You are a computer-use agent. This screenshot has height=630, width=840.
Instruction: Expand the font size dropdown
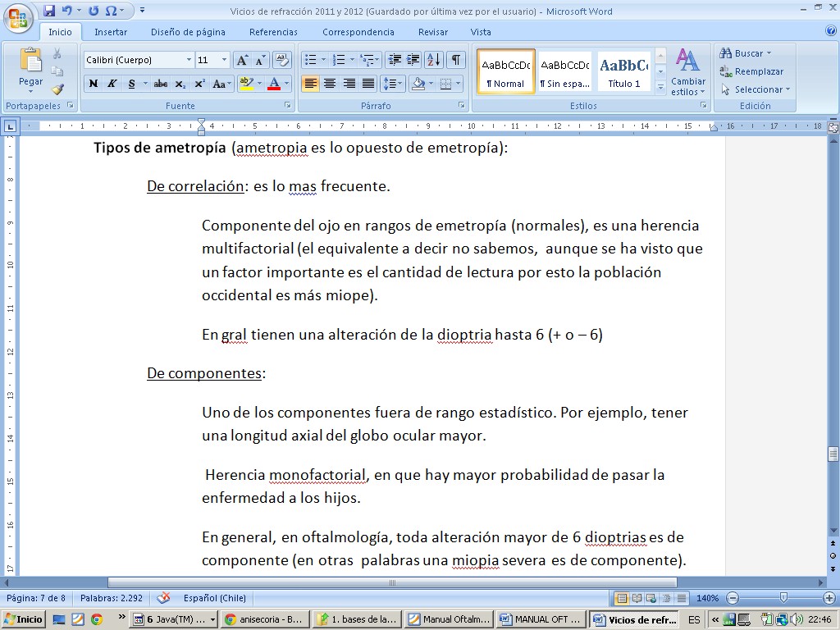[x=224, y=60]
